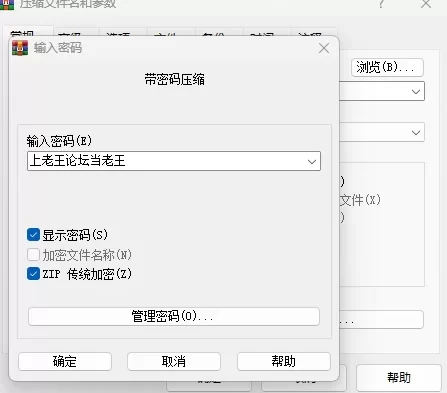Click the WinRAR icon of the background window
The image size is (447, 393).
click(x=7, y=5)
